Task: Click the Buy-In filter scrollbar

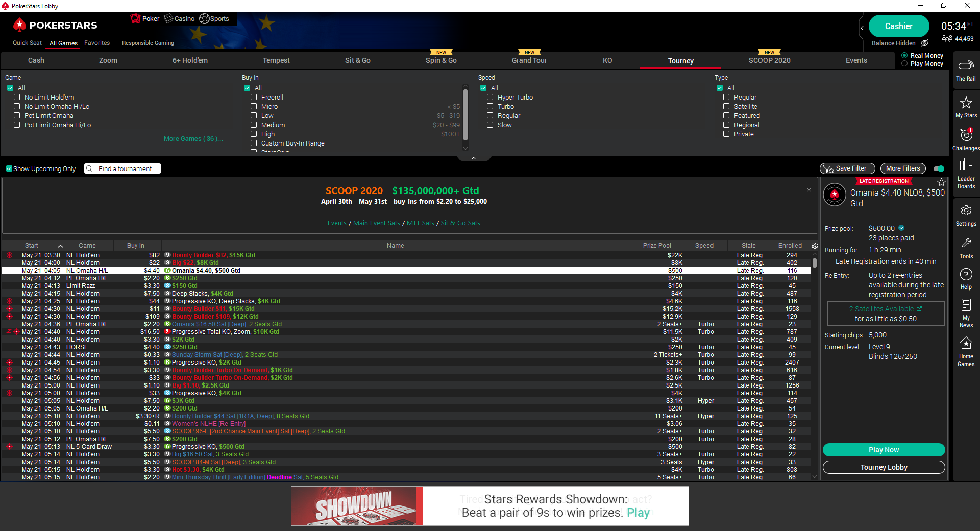Action: (465, 115)
